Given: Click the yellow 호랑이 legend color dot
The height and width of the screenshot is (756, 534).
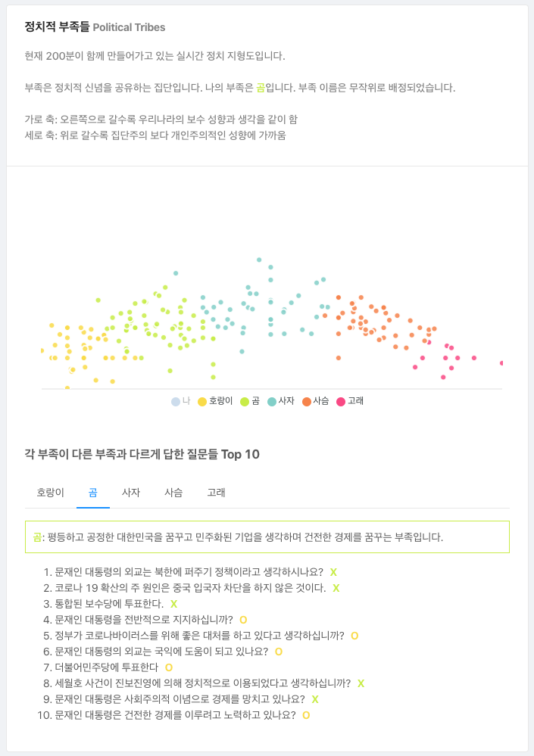Looking at the screenshot, I should coord(202,402).
